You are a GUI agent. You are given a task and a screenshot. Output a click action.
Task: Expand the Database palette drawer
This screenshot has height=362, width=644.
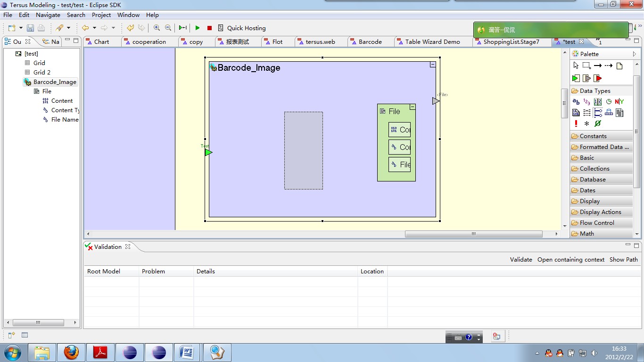pyautogui.click(x=593, y=180)
